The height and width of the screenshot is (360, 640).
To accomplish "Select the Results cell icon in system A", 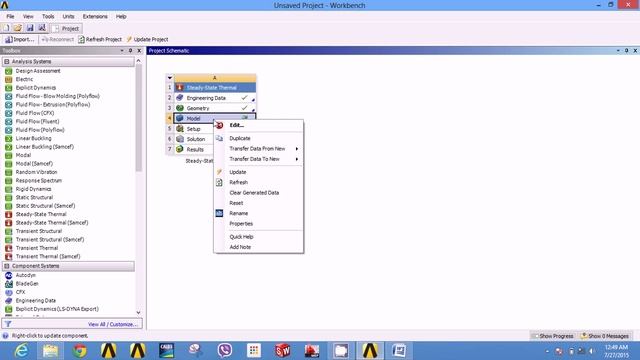I will pos(180,149).
